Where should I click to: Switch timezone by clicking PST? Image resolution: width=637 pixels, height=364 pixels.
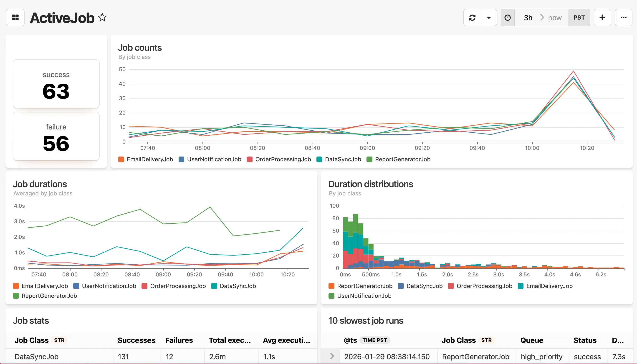coord(579,18)
